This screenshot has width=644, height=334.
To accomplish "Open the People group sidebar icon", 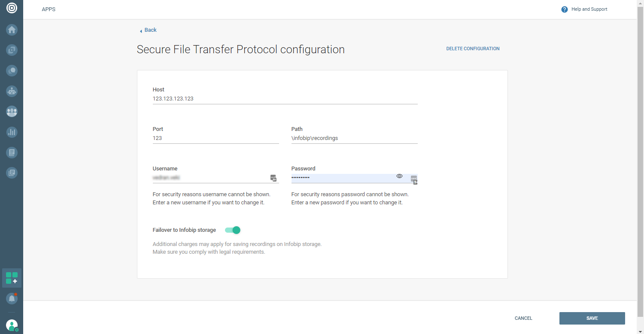I will 12,112.
